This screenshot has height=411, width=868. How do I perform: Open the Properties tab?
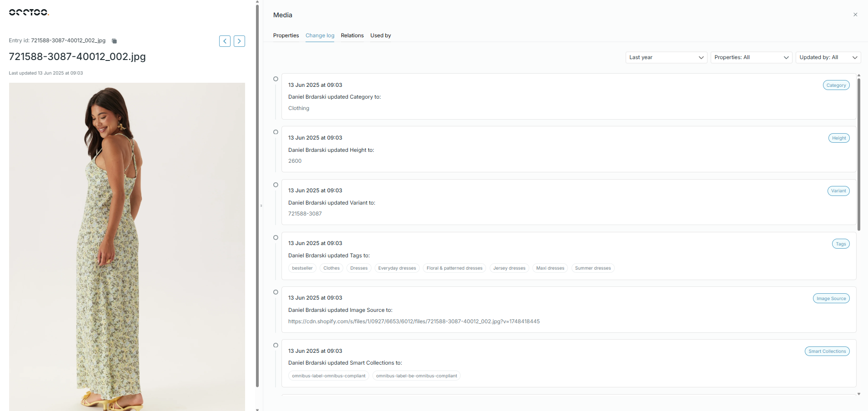pos(286,35)
